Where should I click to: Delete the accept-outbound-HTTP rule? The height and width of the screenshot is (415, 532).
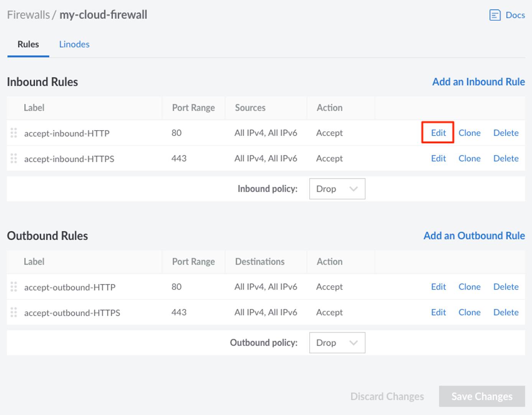tap(506, 287)
